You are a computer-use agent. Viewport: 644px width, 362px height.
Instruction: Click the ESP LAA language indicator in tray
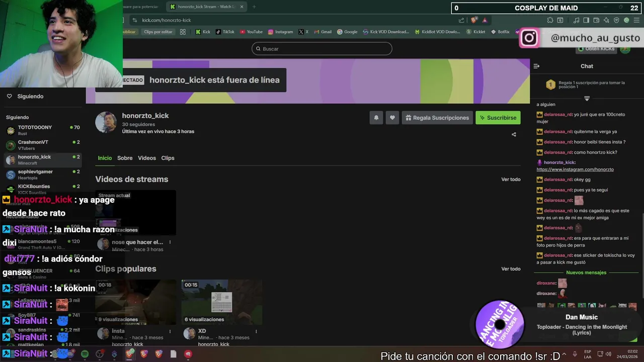point(588,354)
